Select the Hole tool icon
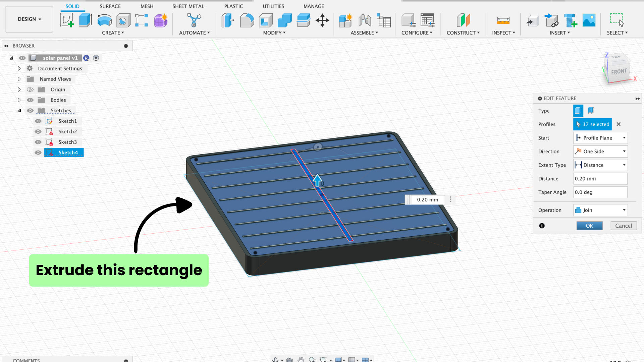644x362 pixels. [123, 20]
